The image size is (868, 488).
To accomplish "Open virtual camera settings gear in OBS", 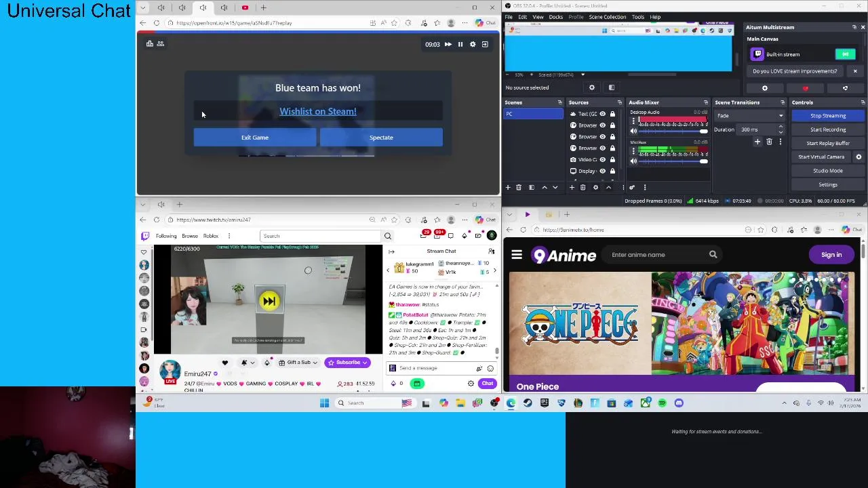I will (859, 157).
